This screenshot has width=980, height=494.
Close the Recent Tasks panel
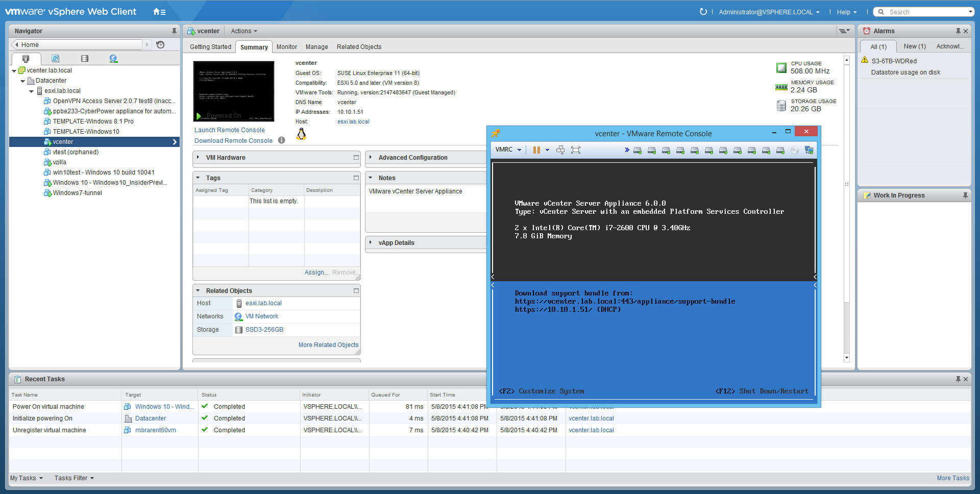tap(966, 379)
